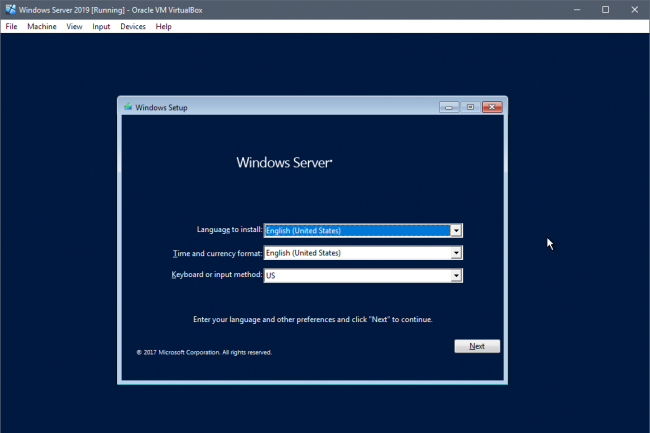Click the 'Windows Server 2019 [Running]' window title
Screen dimensions: 650x433
point(110,10)
